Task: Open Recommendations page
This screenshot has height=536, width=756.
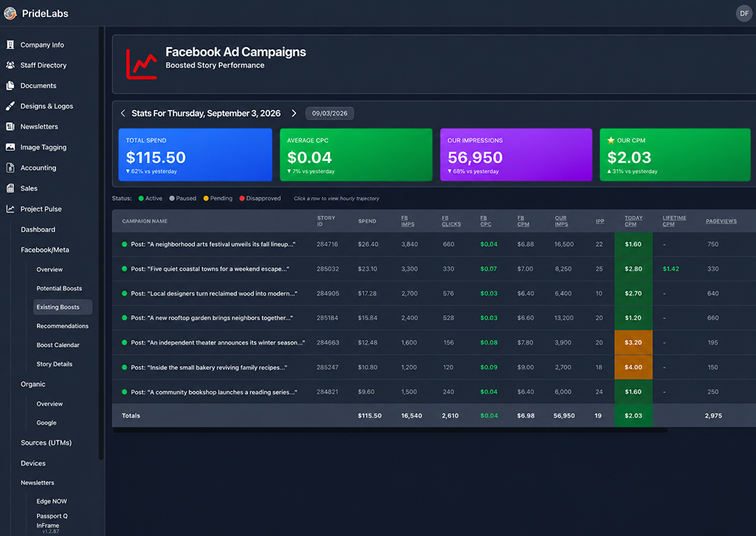Action: click(x=63, y=326)
